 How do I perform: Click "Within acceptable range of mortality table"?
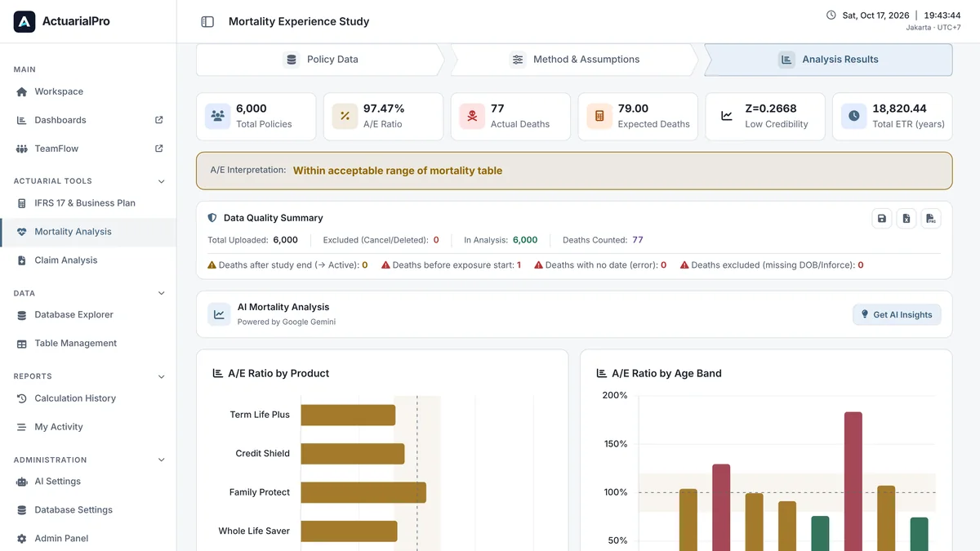click(x=398, y=171)
